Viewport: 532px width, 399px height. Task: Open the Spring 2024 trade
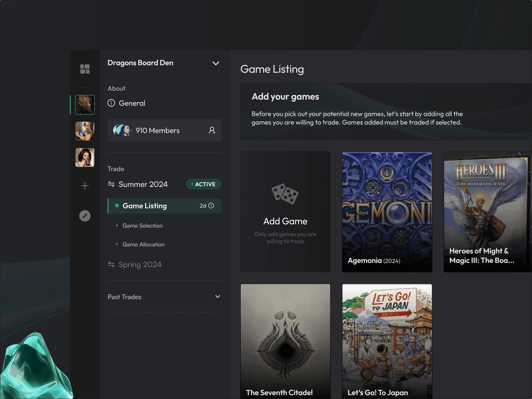[140, 264]
